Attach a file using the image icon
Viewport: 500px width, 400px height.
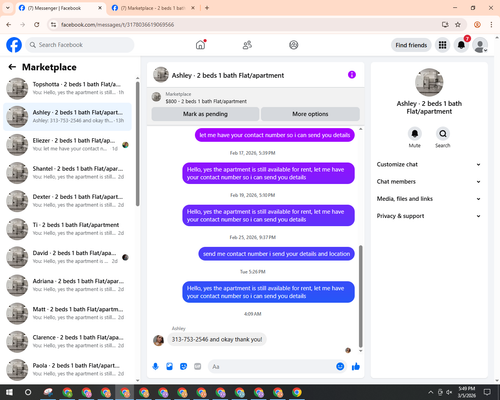(x=169, y=367)
